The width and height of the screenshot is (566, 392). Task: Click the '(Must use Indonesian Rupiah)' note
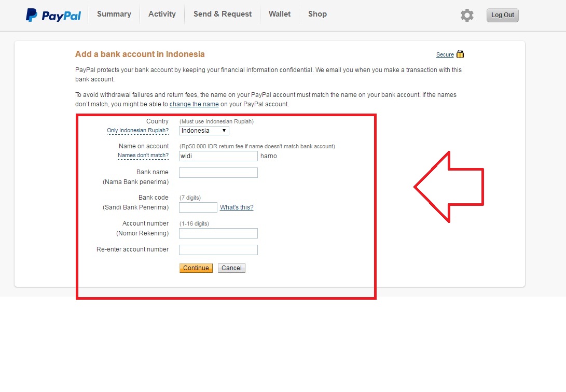point(216,121)
